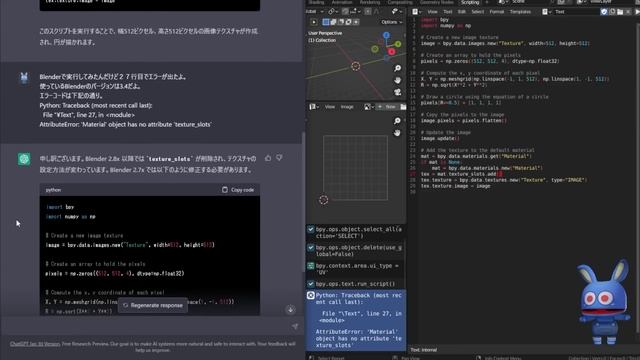Screen dimensions: 640x360
Task: Select the bpy.ops.text.run_script() Info entry
Action: click(356, 284)
